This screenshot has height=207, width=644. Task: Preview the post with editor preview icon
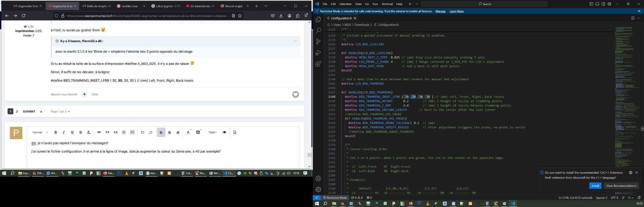point(235,132)
